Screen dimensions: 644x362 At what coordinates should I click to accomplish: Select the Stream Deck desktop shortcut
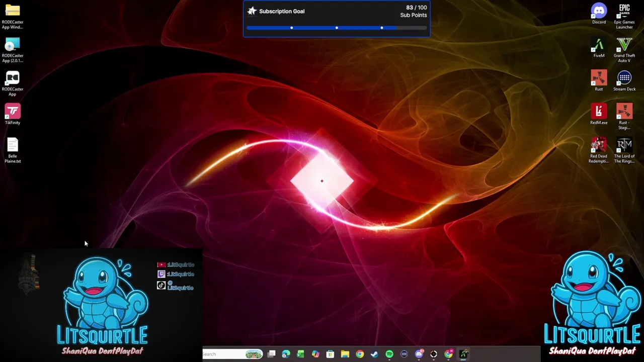point(624,81)
